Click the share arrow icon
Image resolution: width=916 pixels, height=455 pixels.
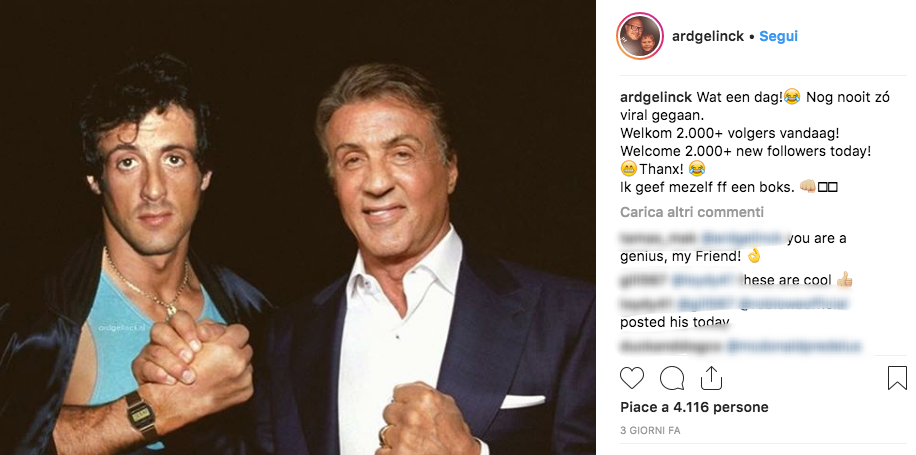(x=711, y=377)
